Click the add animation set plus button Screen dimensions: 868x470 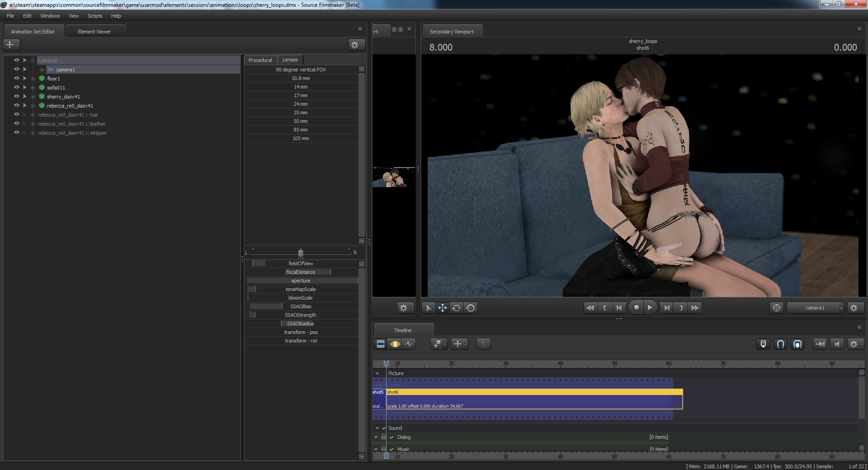coord(11,45)
